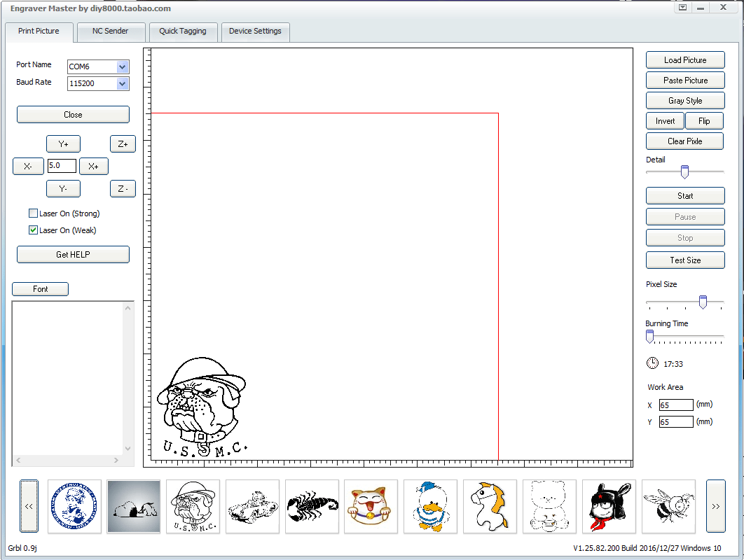
Task: Uncheck the Laser On (Weak) checkbox
Action: 33,230
